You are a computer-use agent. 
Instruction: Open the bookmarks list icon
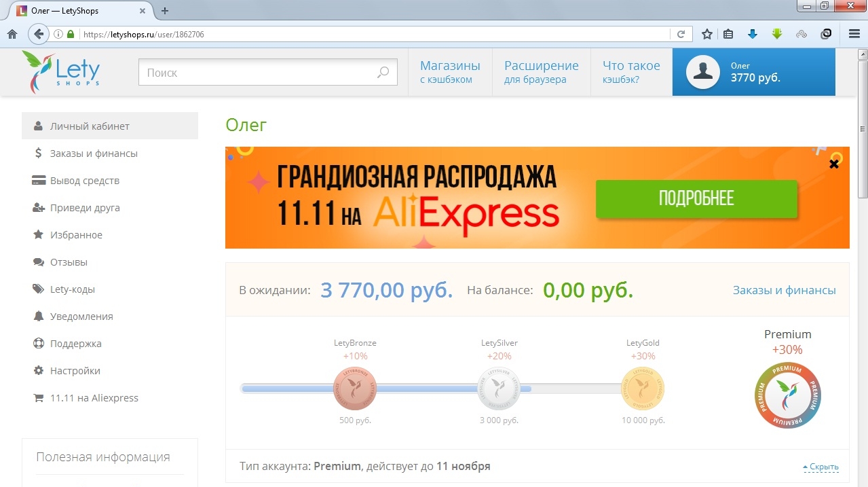coord(728,34)
